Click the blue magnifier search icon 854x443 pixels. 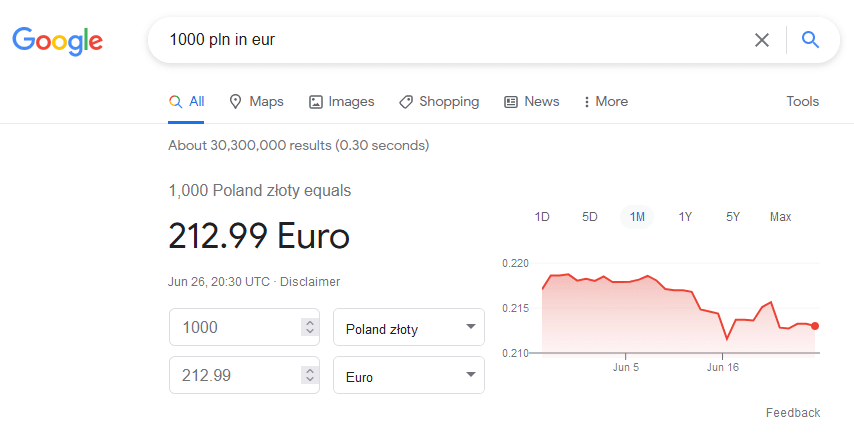click(810, 40)
